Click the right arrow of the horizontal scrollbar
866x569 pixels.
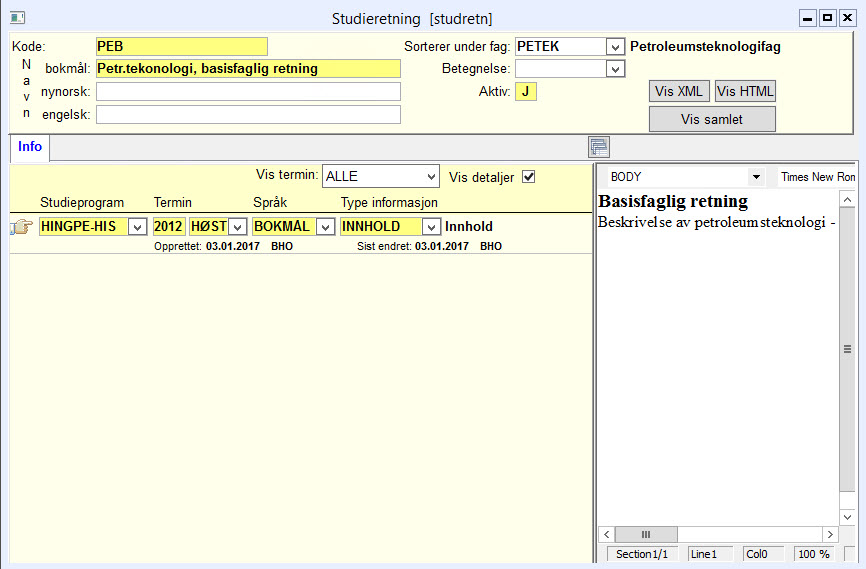coord(830,534)
